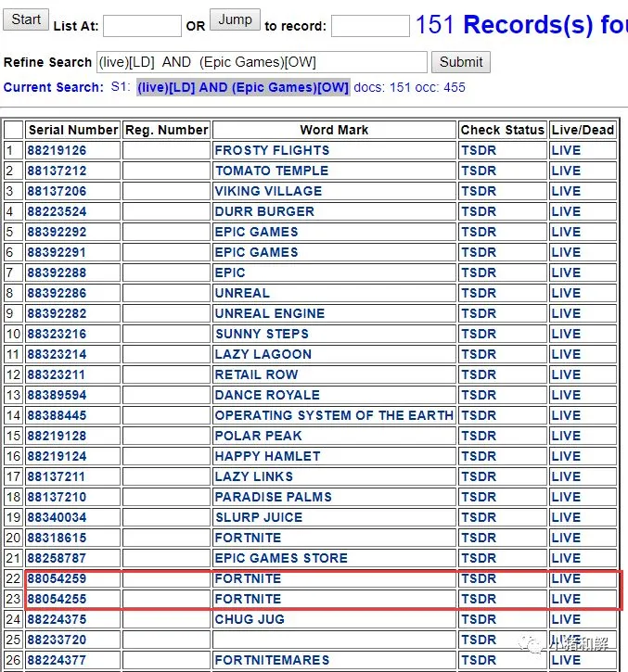This screenshot has width=628, height=672.
Task: Click LIVE status for SUNNY STEPS
Action: click(566, 334)
